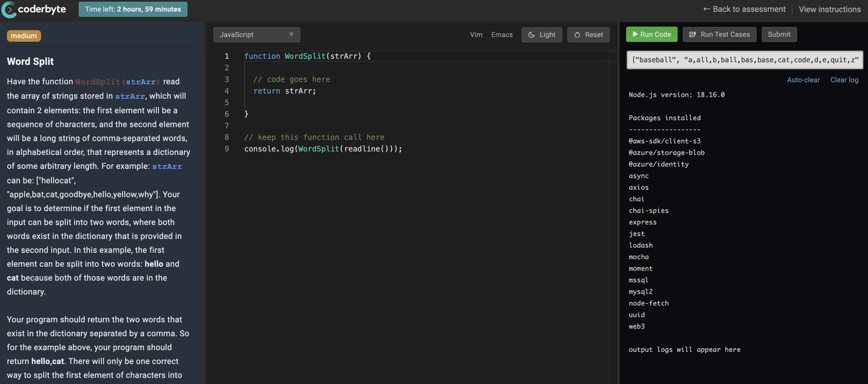Click the play icon in Run Code

coord(635,34)
